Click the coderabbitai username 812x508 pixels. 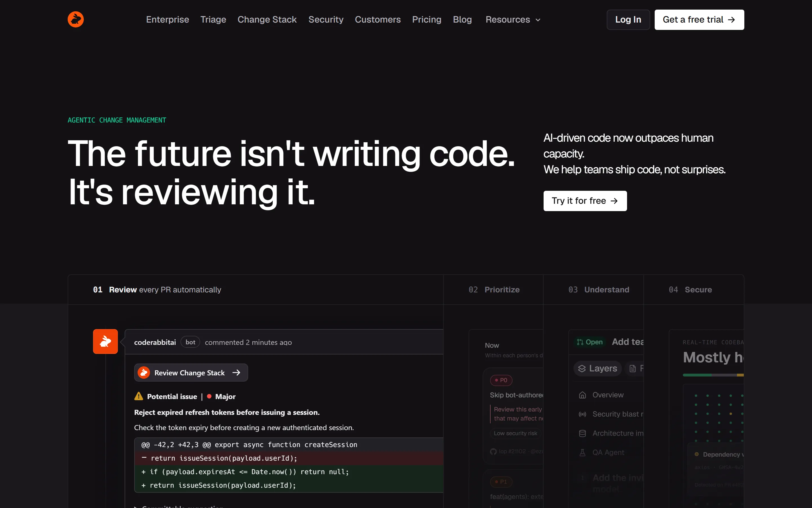pyautogui.click(x=155, y=342)
